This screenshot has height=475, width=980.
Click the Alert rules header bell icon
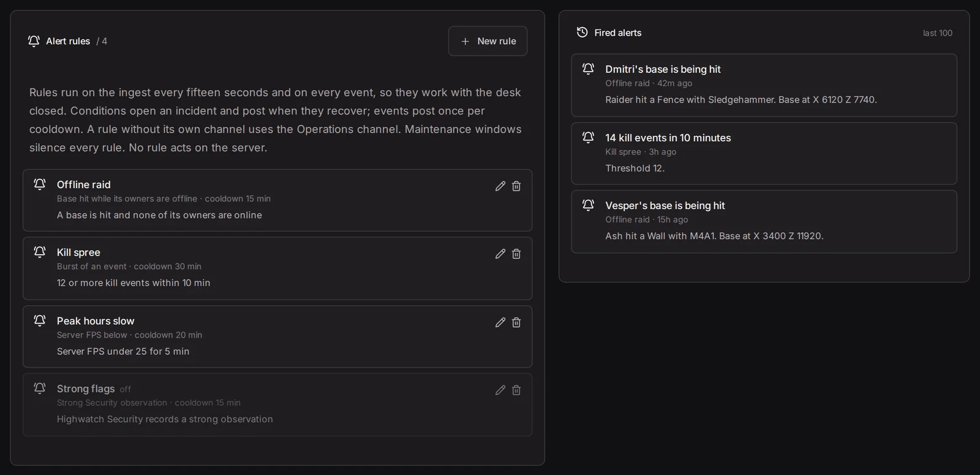pyautogui.click(x=34, y=41)
